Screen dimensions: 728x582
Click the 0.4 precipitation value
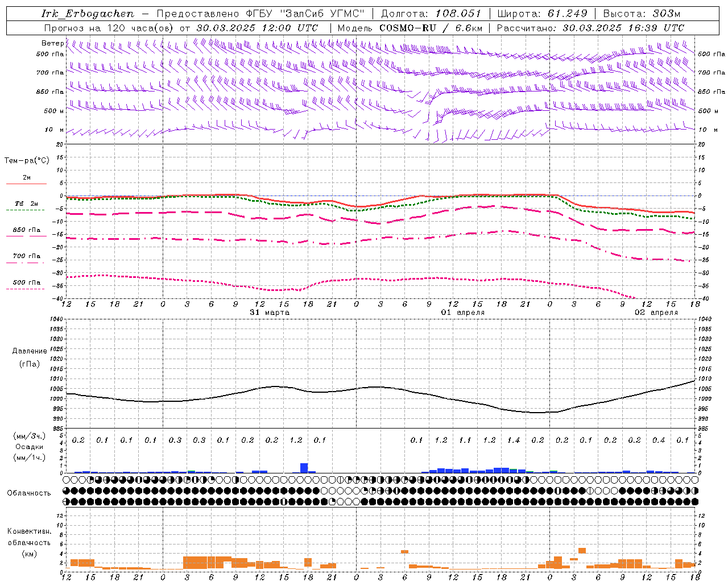click(659, 440)
